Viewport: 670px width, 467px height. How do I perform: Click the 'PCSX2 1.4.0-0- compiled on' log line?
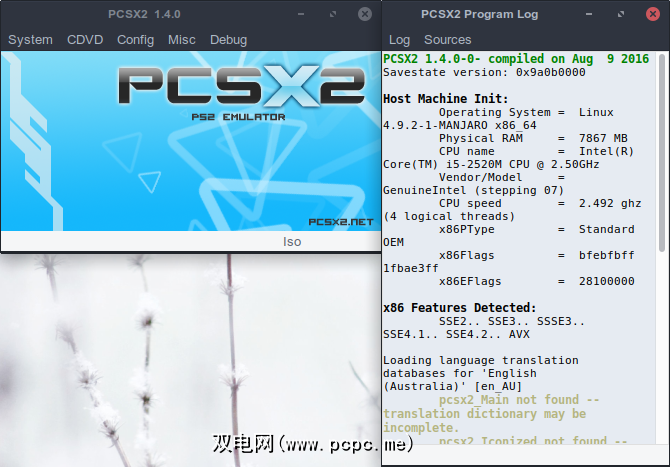point(516,59)
